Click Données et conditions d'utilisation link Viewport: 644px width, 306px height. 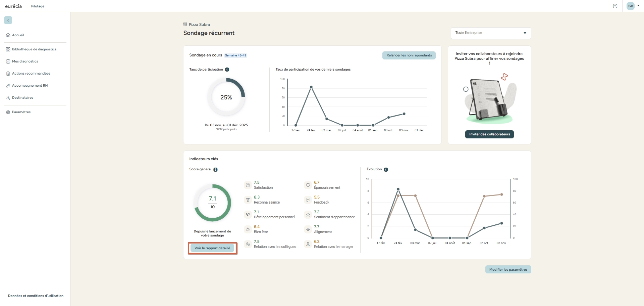pos(36,296)
